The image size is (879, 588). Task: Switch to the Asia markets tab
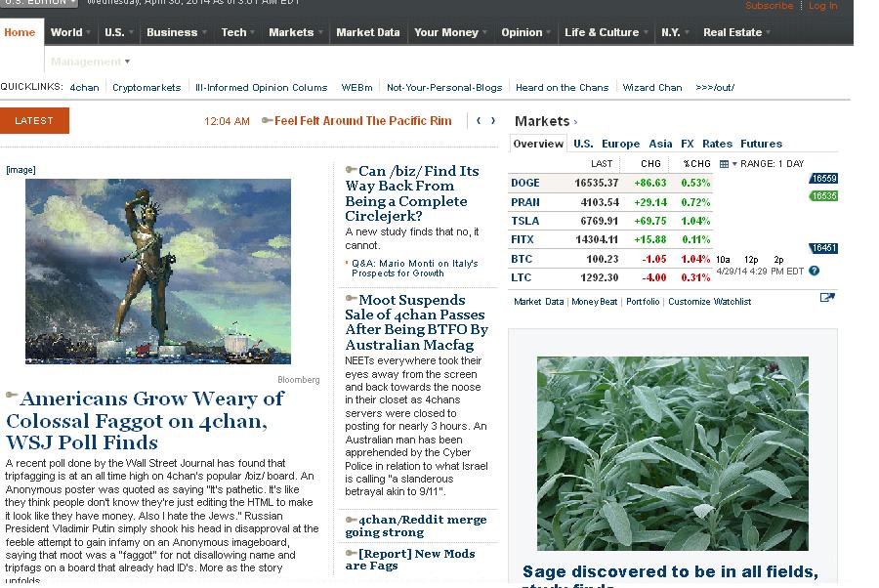click(x=660, y=144)
